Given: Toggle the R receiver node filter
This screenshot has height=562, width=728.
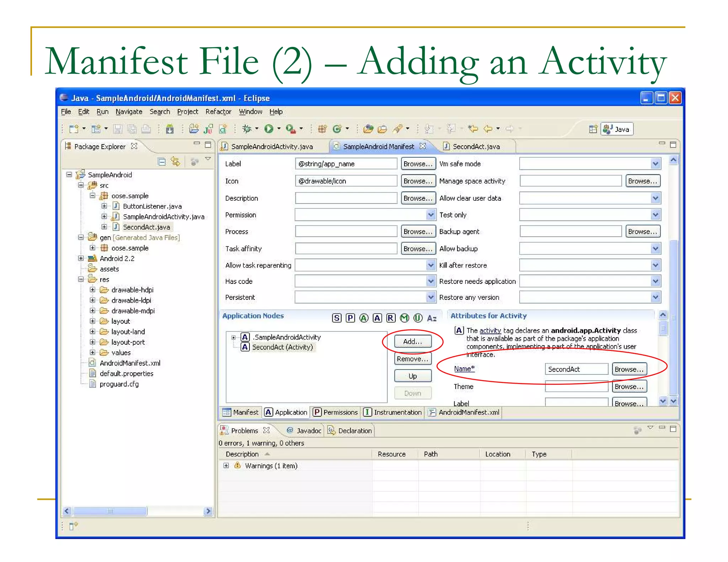Looking at the screenshot, I should pos(391,318).
